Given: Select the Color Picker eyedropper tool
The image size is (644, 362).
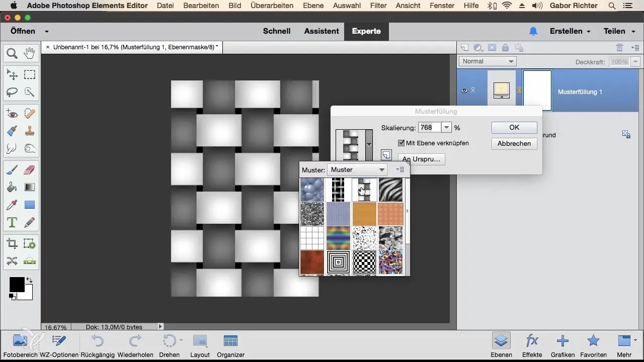Looking at the screenshot, I should click(12, 205).
